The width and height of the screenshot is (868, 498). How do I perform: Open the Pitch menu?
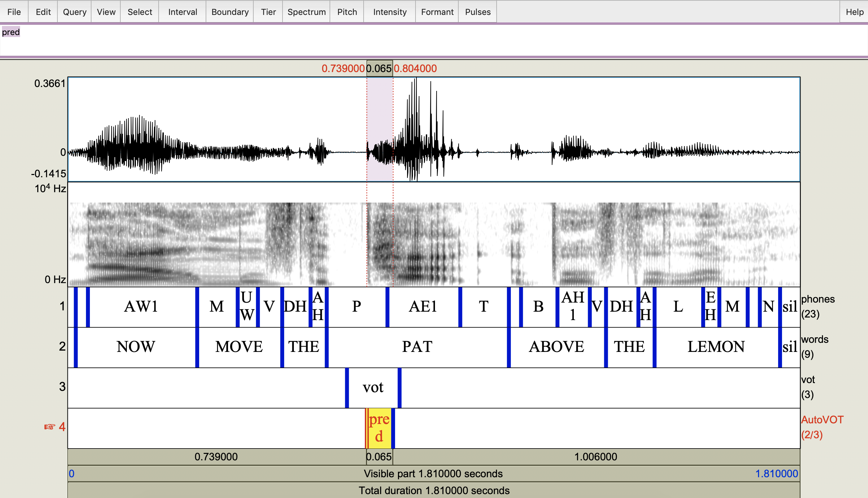point(347,12)
